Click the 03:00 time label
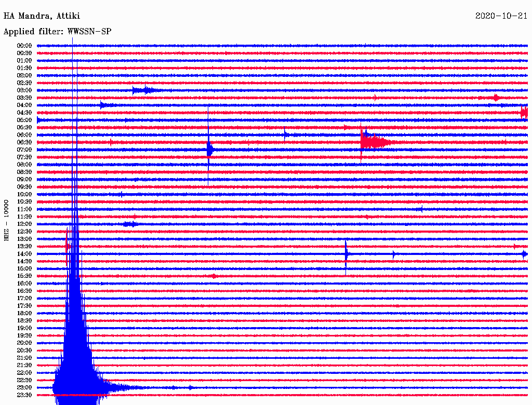The height and width of the screenshot is (405, 532). [x=24, y=90]
